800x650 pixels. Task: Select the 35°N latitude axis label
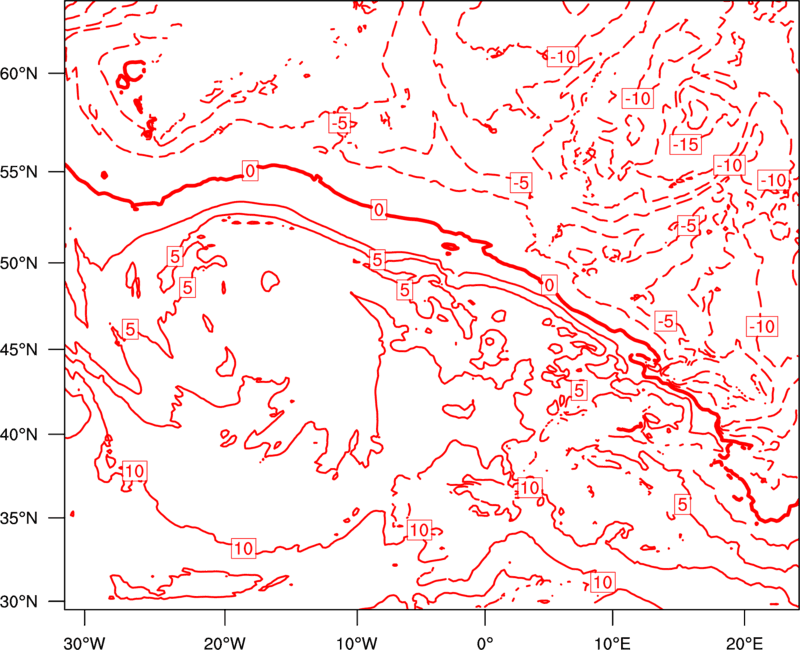click(19, 518)
